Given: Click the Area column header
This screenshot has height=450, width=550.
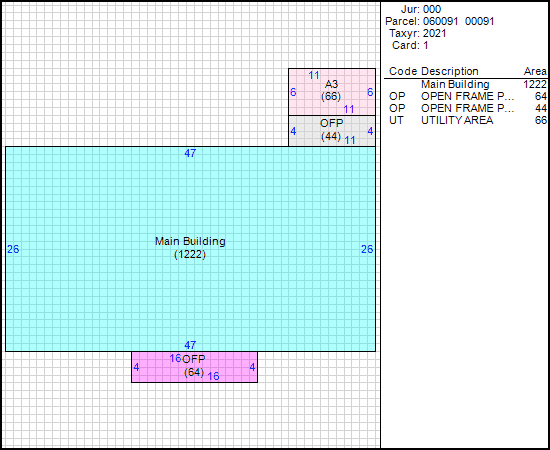Looking at the screenshot, I should [x=535, y=71].
